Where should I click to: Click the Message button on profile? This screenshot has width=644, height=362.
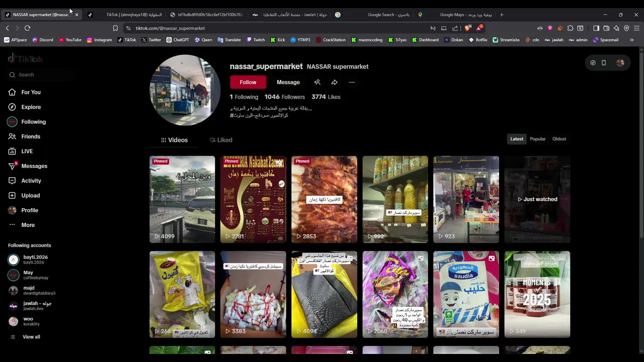(288, 82)
